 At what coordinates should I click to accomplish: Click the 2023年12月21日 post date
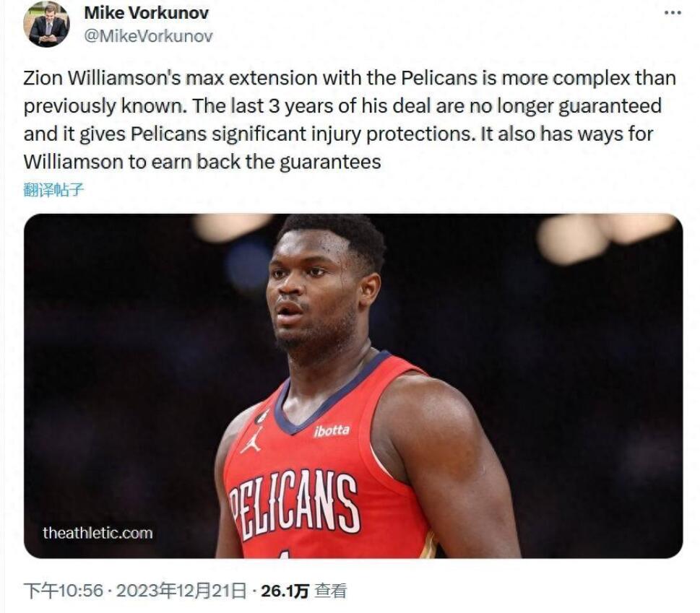[181, 591]
